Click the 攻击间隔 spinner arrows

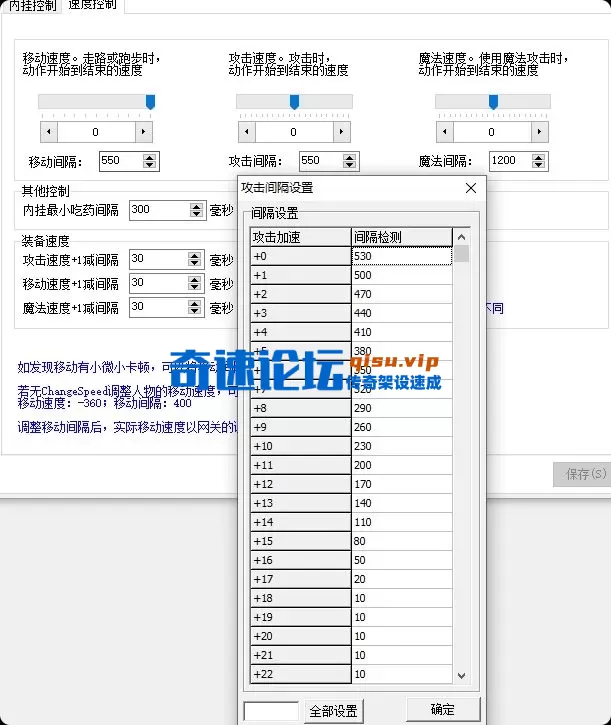click(350, 161)
